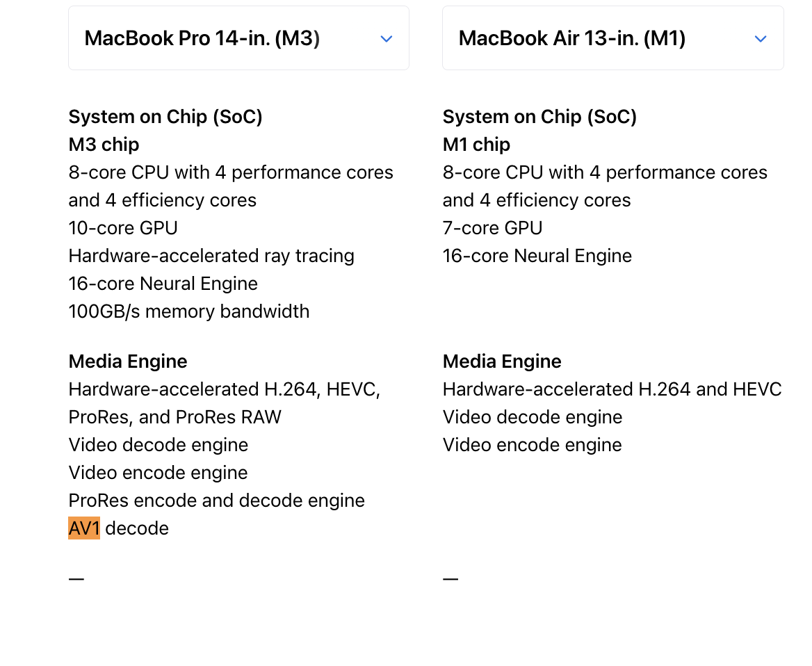812x666 pixels.
Task: Click System on Chip heading under MacBook Pro
Action: coord(165,117)
